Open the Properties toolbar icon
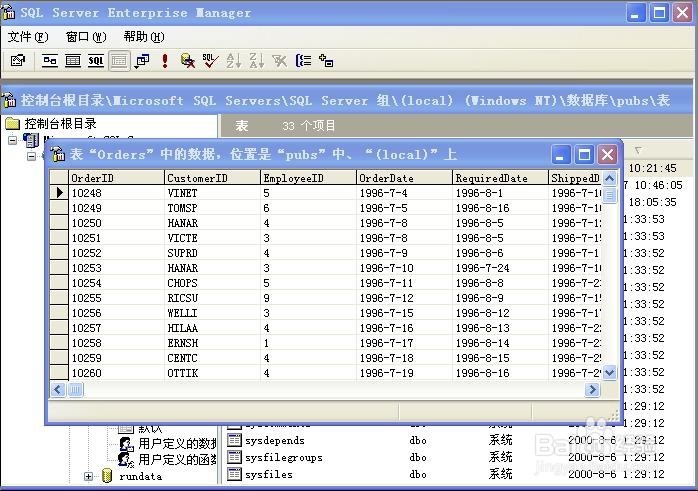Screen dimensions: 698x491 pyautogui.click(x=18, y=61)
